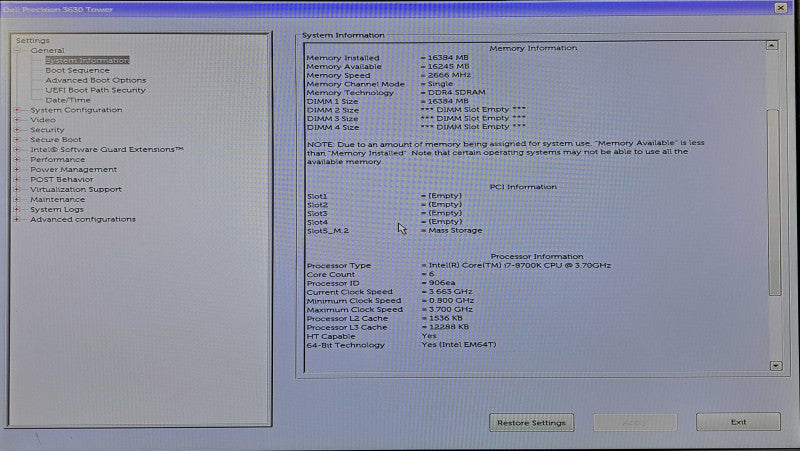
Task: Click Slot5_M.2 Mass Storage value
Action: point(455,231)
